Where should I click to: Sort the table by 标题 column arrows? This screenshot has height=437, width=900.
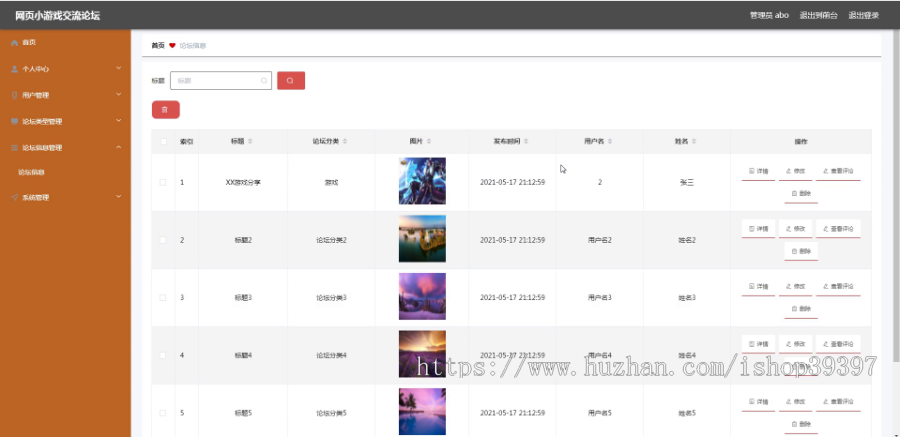[x=250, y=141]
